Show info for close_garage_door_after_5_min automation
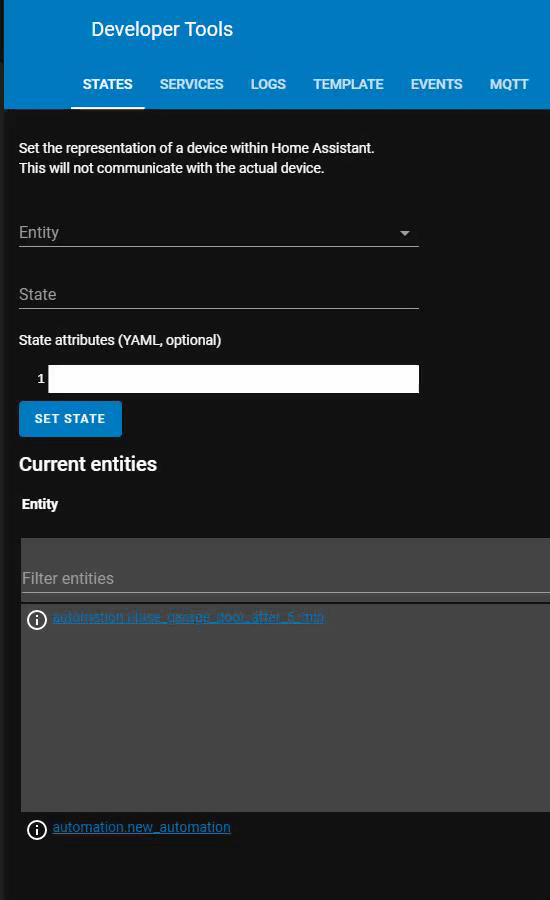The image size is (550, 900). coord(37,620)
